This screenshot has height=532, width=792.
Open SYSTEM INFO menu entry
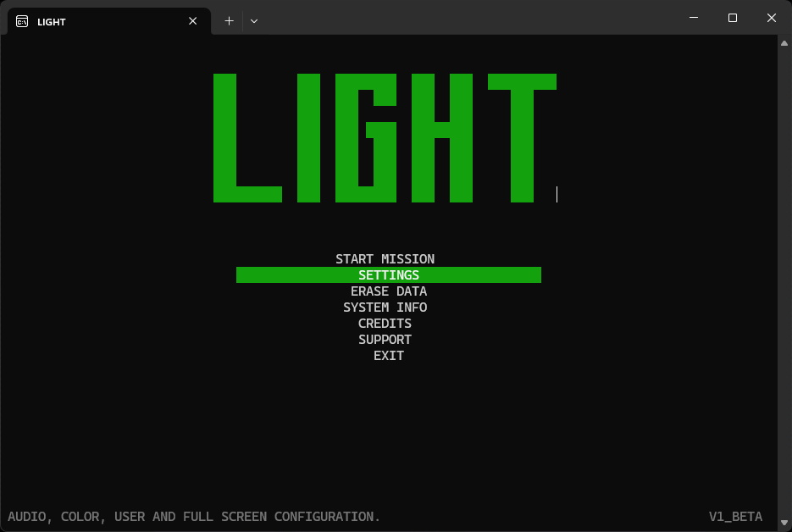[385, 308]
